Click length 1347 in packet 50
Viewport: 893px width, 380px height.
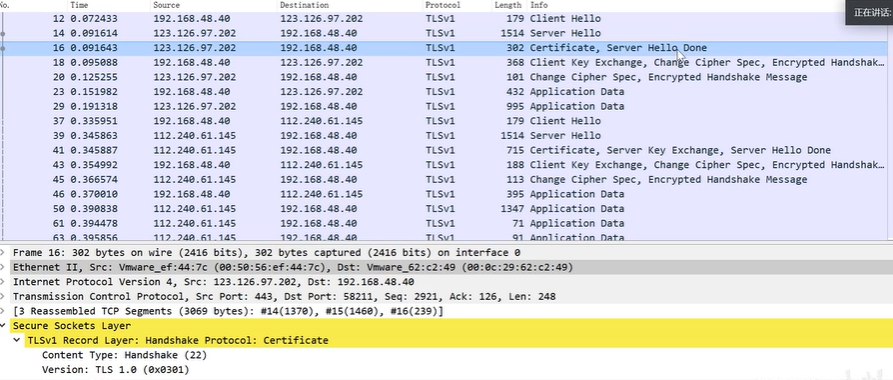tap(512, 209)
